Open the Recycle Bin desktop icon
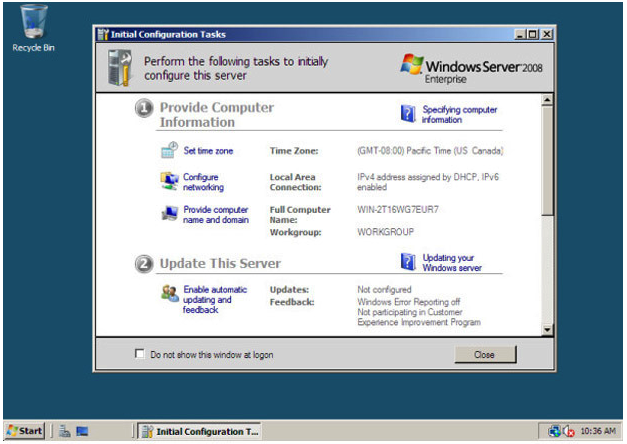 (33, 28)
